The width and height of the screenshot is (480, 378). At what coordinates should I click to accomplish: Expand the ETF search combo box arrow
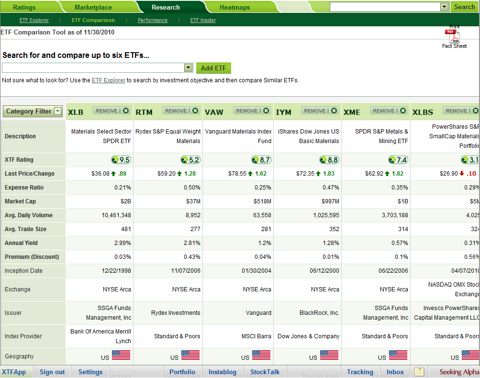point(188,68)
